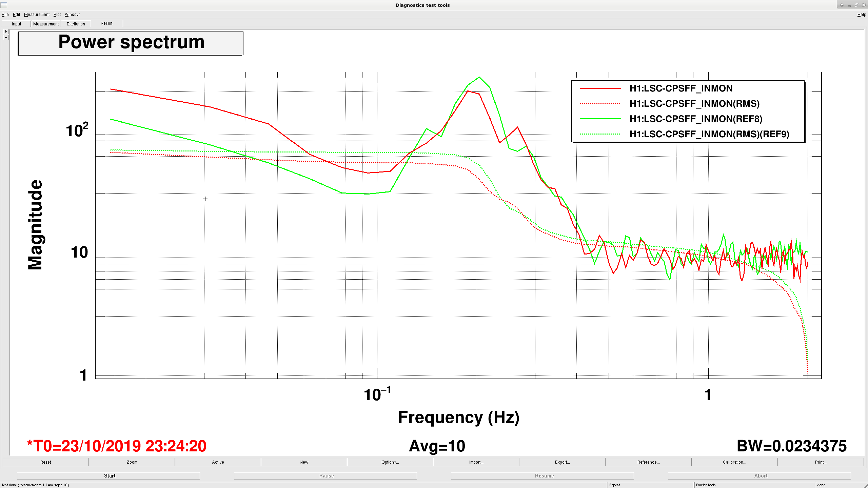Image resolution: width=868 pixels, height=488 pixels.
Task: Expand the side panel right arrow
Action: (x=6, y=31)
